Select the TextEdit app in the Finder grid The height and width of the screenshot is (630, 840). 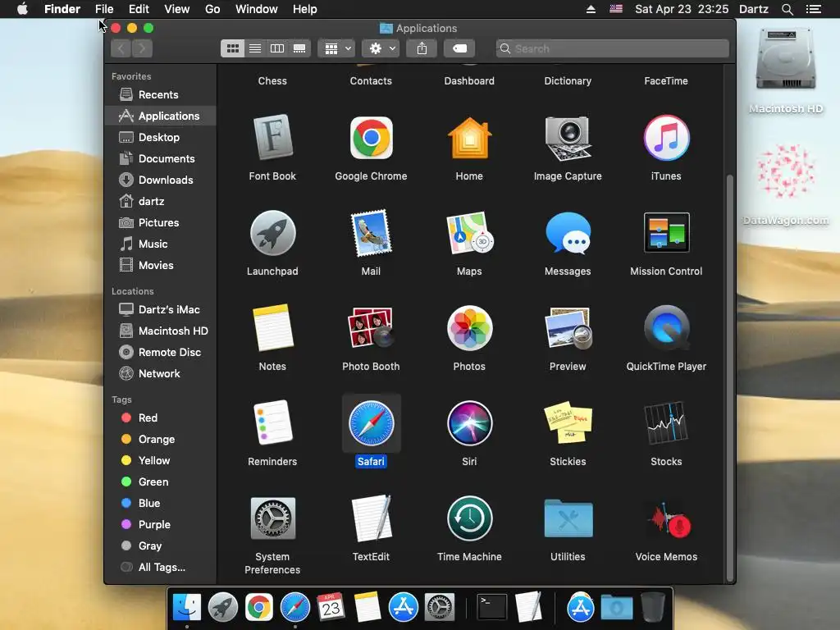pos(371,518)
